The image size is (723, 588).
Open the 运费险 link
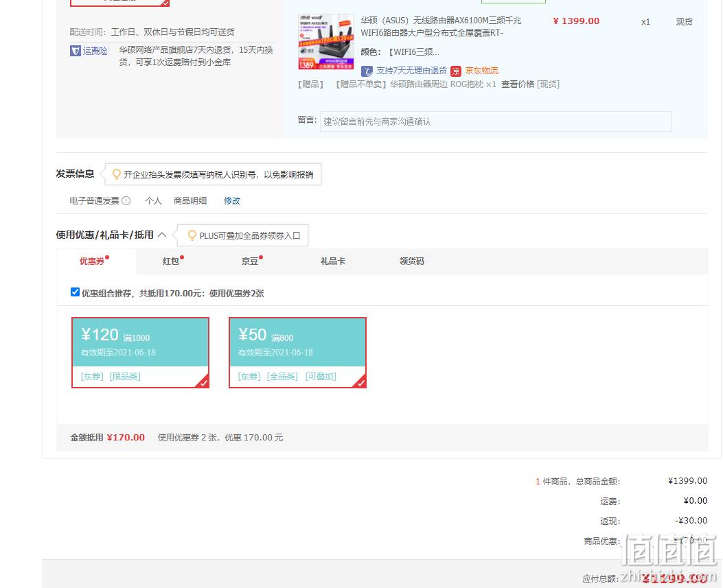(x=95, y=51)
